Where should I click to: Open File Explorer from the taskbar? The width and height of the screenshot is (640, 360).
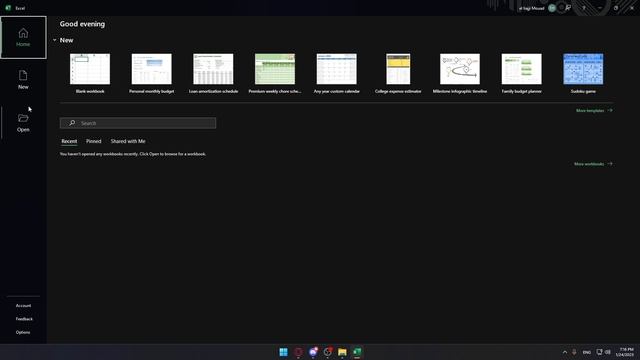(x=342, y=352)
